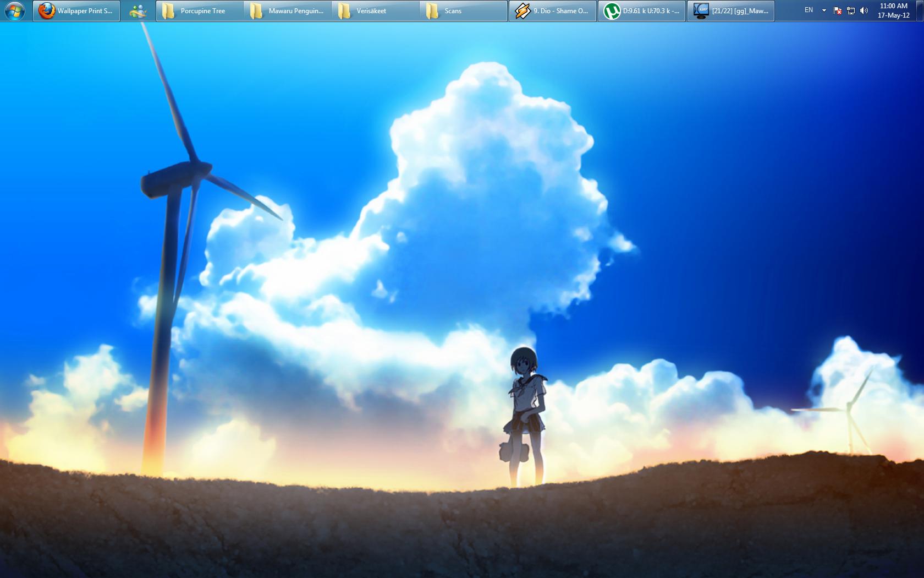This screenshot has height=578, width=924.
Task: Open the Windows Start menu orb
Action: 15,10
